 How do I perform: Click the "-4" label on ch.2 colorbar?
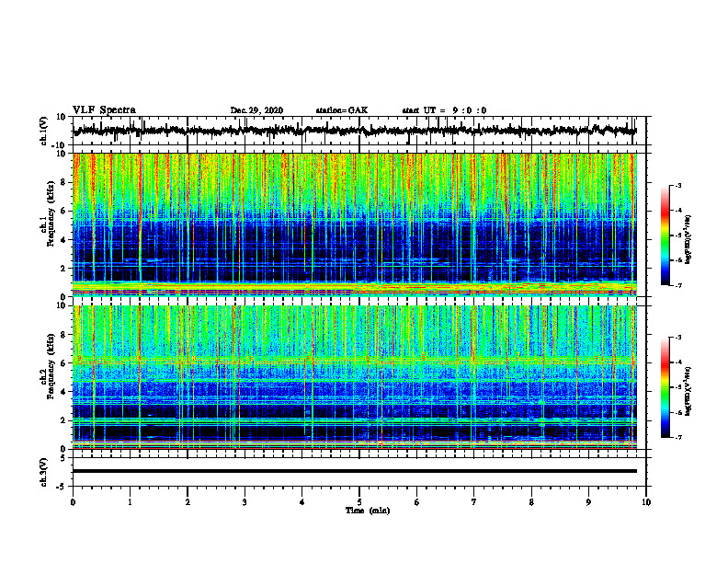tap(677, 362)
